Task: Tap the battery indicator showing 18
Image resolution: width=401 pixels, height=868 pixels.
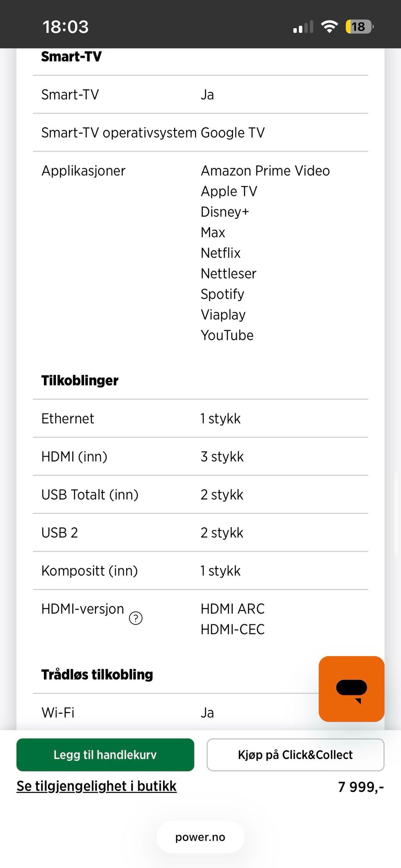Action: 359,27
